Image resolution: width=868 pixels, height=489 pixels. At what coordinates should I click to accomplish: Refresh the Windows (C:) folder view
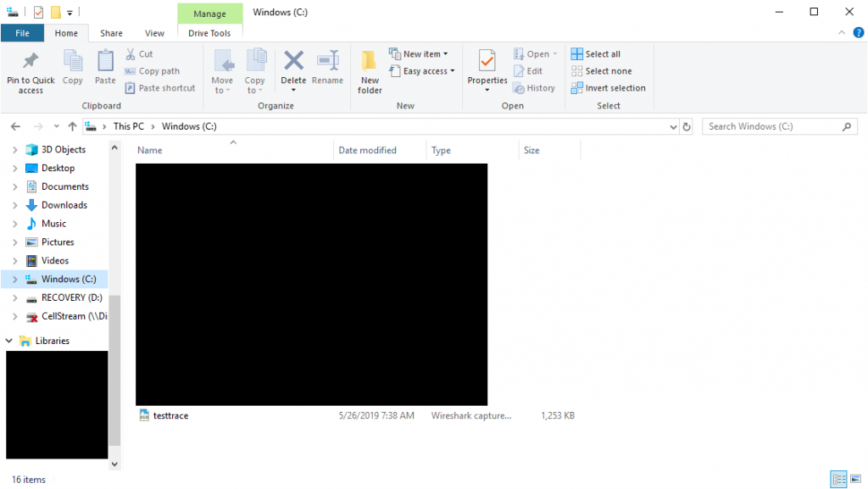(x=687, y=125)
